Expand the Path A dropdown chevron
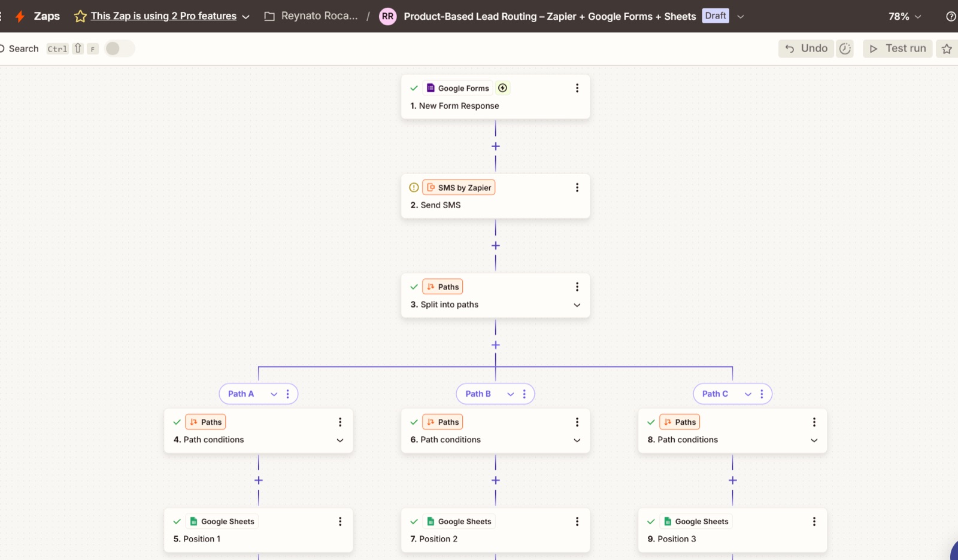Screen dimensions: 958x560 coord(274,394)
